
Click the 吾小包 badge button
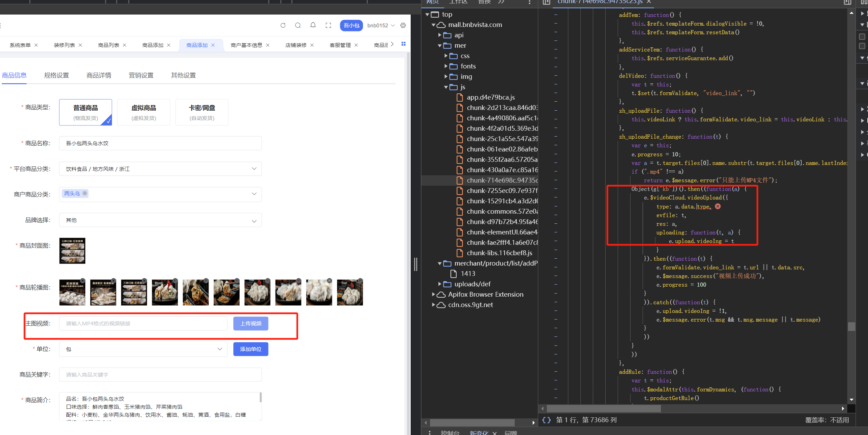click(351, 25)
